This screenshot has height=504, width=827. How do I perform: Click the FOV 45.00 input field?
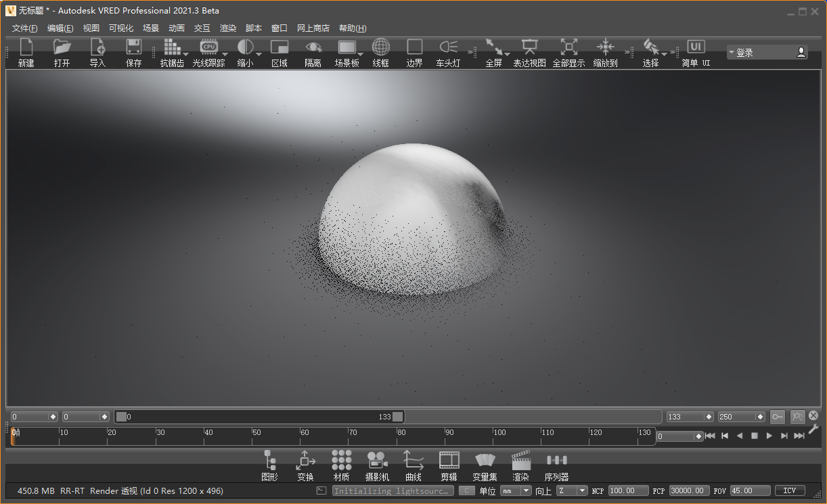(x=749, y=491)
